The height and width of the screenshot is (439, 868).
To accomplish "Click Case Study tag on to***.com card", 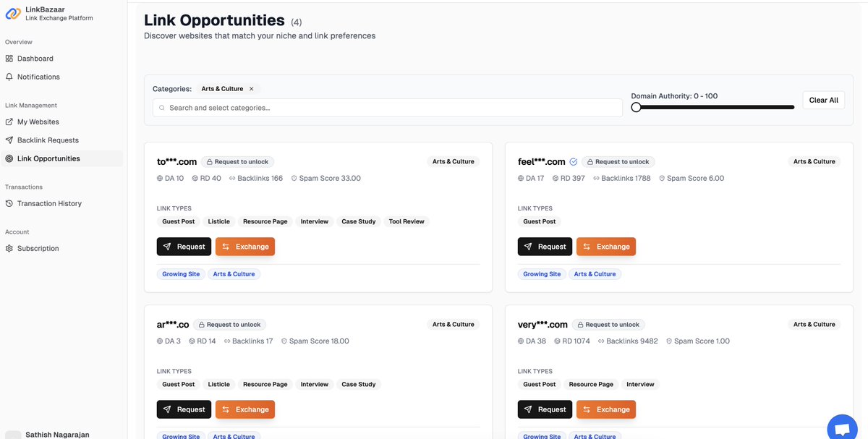I will tap(359, 222).
